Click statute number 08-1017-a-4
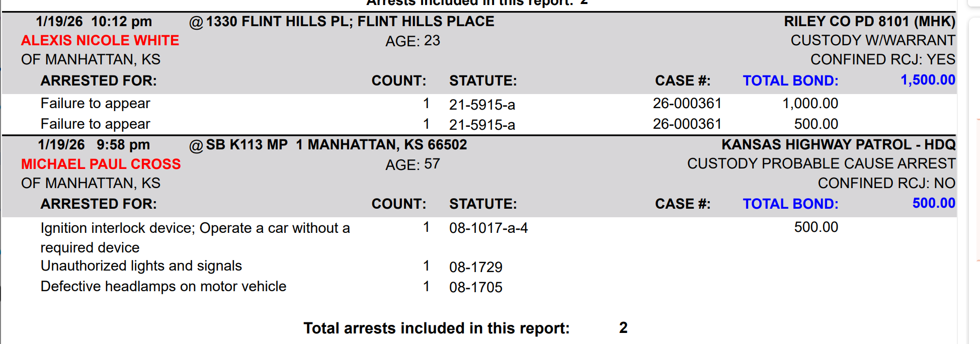 pyautogui.click(x=488, y=228)
